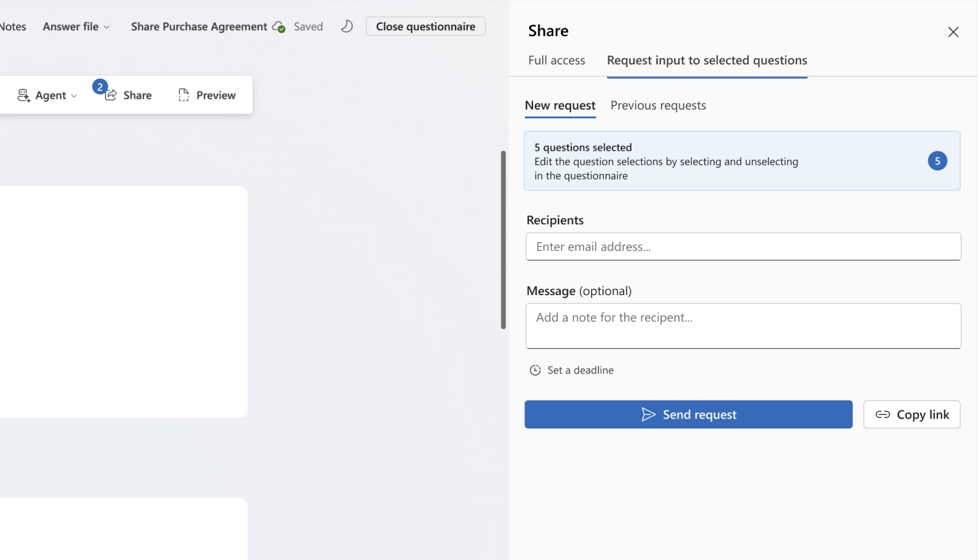Focus the Recipients email address field
Image resolution: width=978 pixels, height=560 pixels.
pos(742,247)
